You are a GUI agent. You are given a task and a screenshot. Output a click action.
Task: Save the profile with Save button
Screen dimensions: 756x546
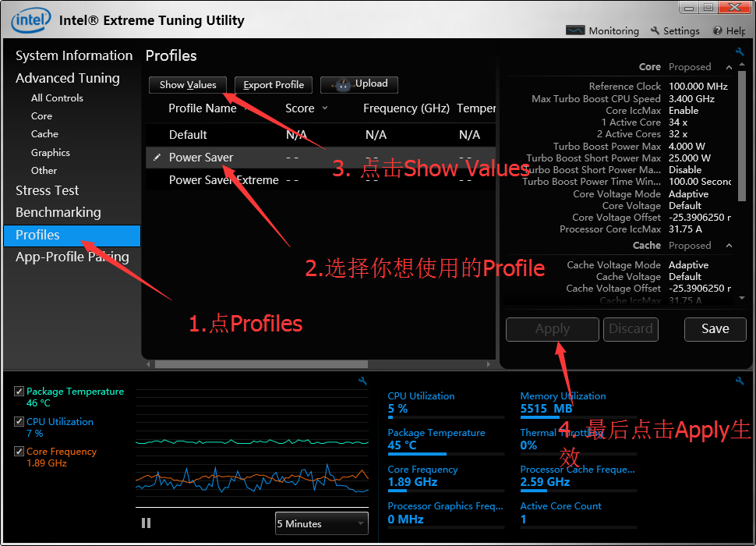click(x=715, y=329)
